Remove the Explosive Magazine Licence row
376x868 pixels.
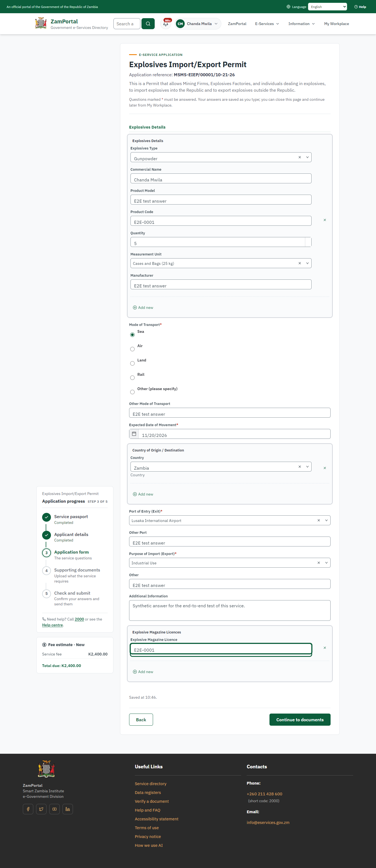pos(325,648)
